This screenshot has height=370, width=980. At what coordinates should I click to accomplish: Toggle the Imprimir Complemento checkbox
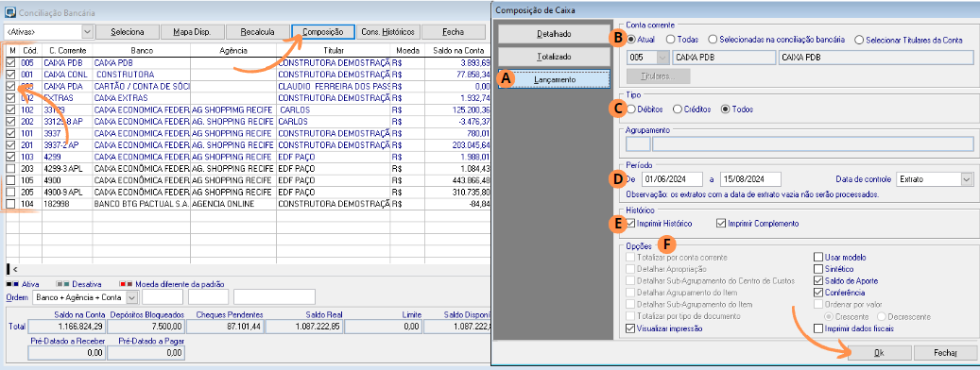721,224
